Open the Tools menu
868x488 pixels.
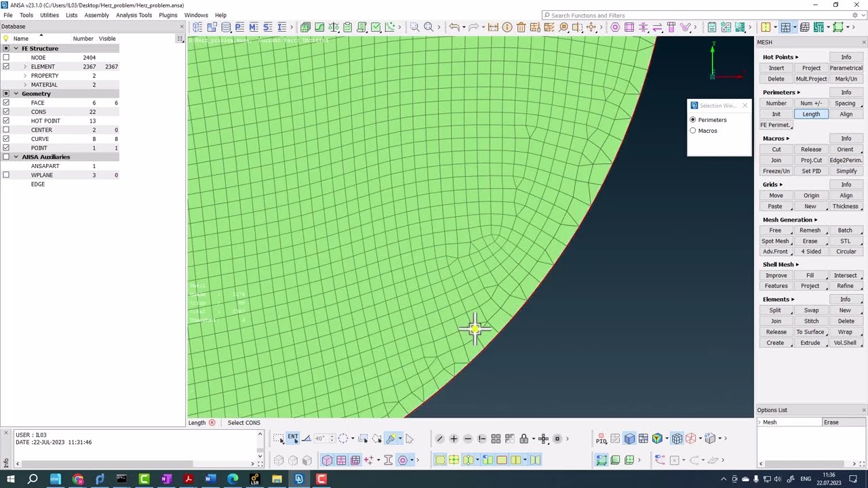pyautogui.click(x=26, y=15)
